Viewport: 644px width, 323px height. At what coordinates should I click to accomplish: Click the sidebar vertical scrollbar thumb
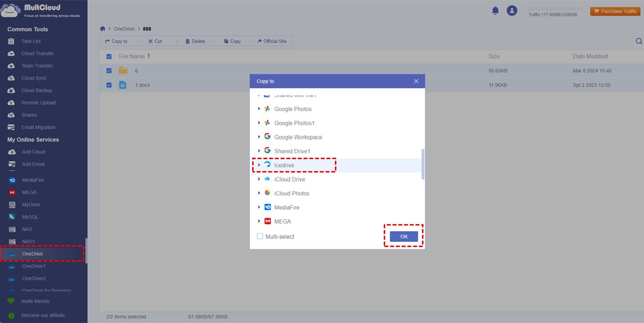[x=86, y=250]
